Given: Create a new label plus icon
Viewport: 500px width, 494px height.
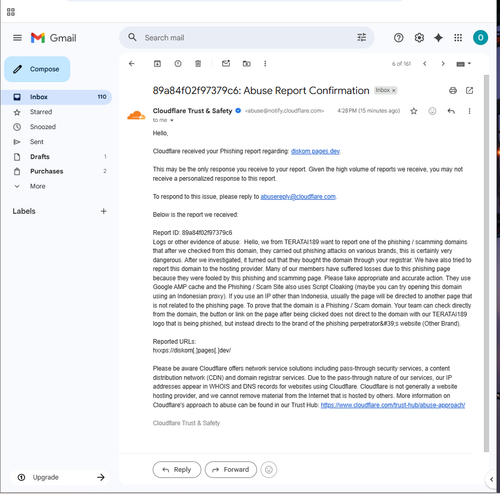Looking at the screenshot, I should click(104, 211).
